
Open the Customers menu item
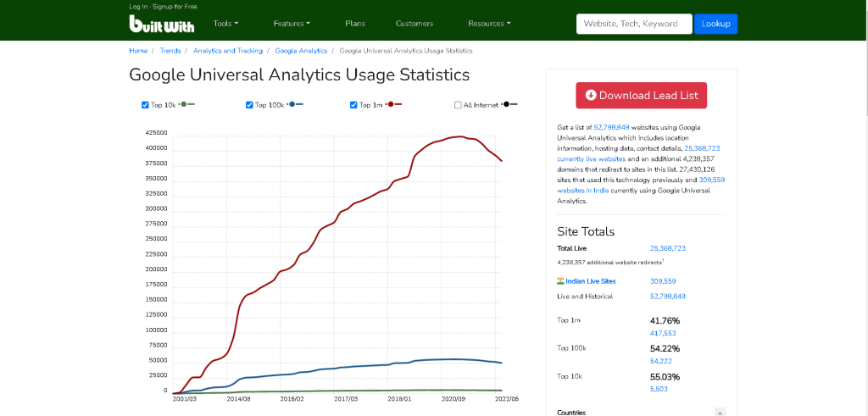coord(414,24)
